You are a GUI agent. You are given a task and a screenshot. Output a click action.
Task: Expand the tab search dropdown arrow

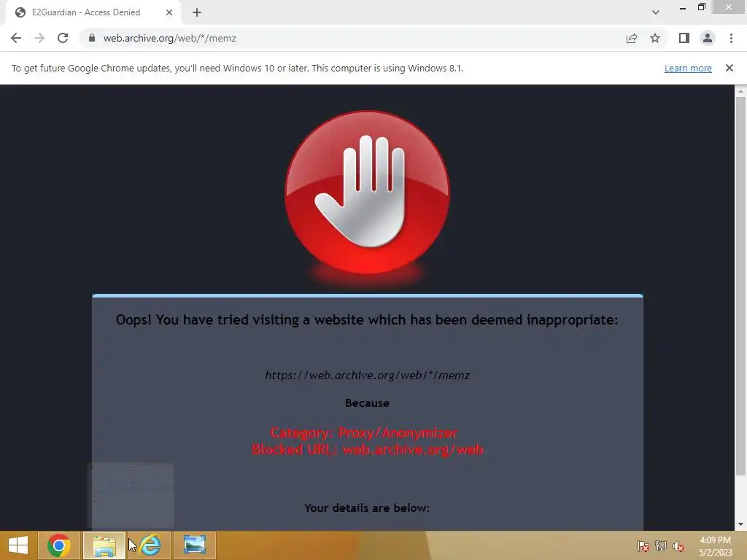(656, 12)
